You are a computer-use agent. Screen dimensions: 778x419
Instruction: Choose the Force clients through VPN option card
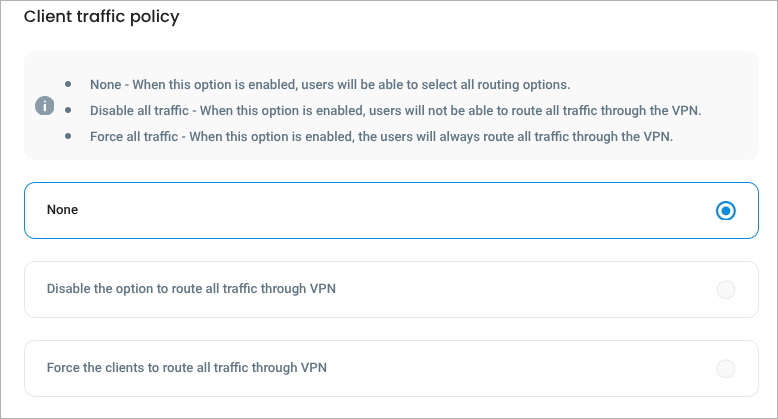(x=390, y=368)
